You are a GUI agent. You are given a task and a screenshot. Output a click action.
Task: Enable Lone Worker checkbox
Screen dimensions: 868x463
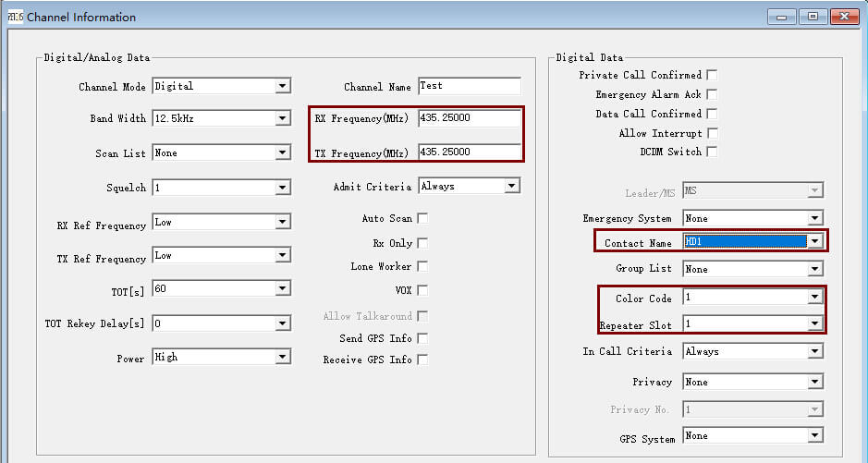(x=422, y=266)
